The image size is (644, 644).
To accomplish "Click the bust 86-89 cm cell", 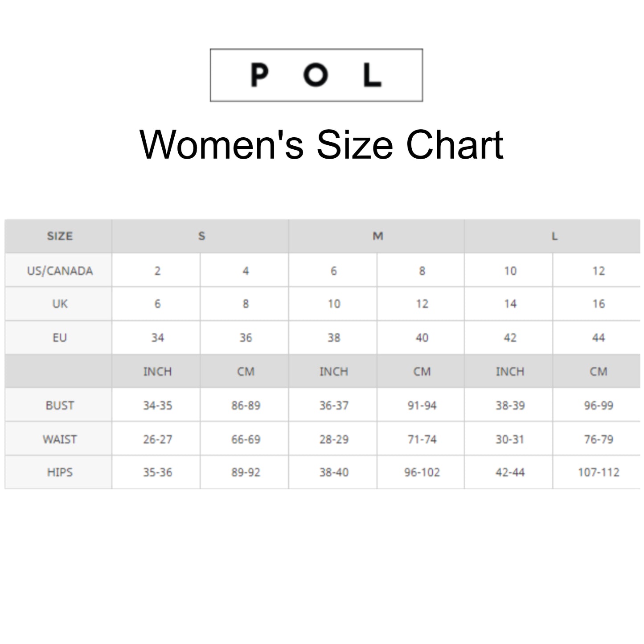I will click(x=246, y=406).
